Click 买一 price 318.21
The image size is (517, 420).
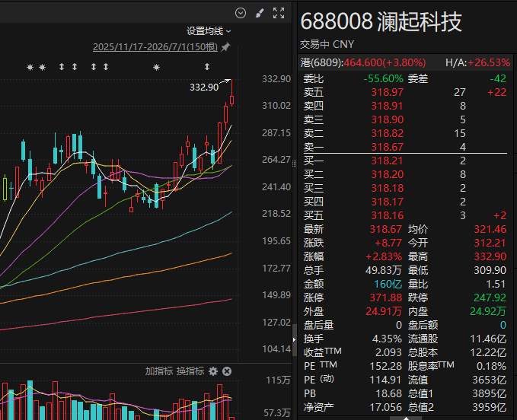click(x=387, y=161)
